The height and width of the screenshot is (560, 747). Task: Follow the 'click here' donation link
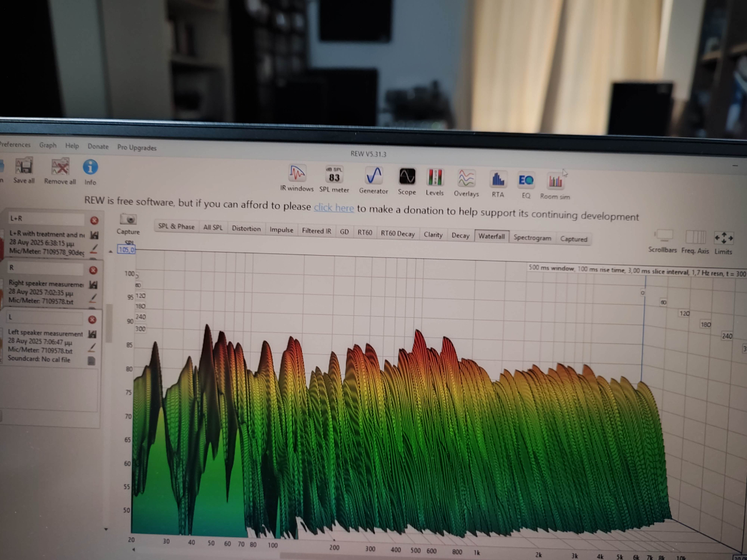pos(334,208)
